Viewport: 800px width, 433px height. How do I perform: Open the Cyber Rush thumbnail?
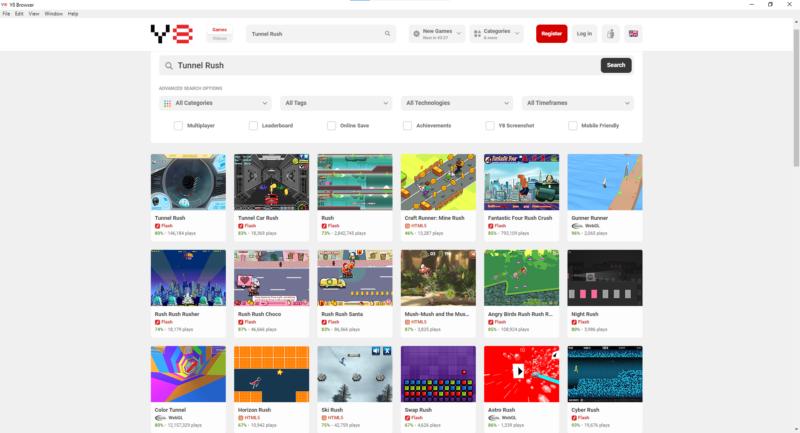point(605,374)
